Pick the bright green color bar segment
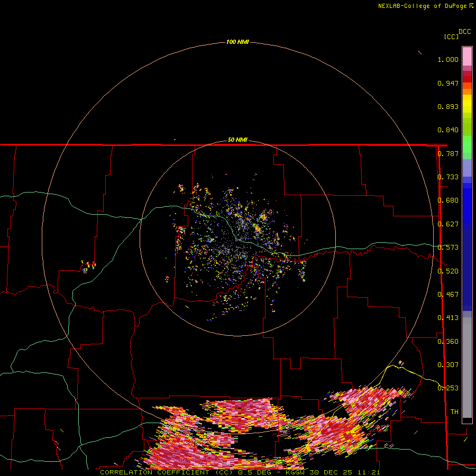The image size is (476, 476). (x=467, y=144)
